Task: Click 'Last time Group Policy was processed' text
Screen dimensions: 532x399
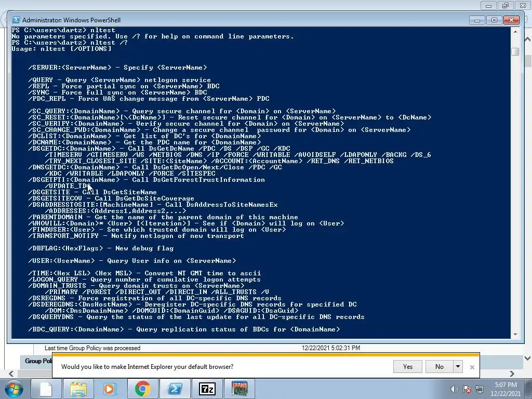Action: point(92,348)
